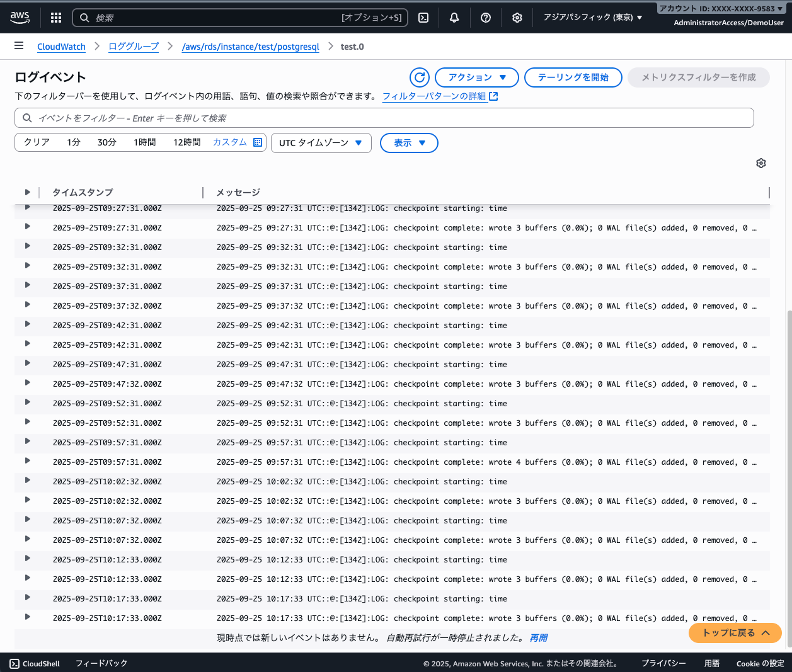Expand the 09:27:31 checkpoint complete row
Image resolution: width=792 pixels, height=672 pixels.
[x=27, y=227]
